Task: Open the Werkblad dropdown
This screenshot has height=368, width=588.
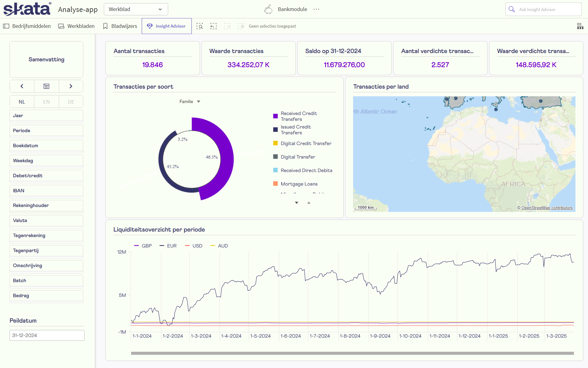Action: click(x=136, y=9)
